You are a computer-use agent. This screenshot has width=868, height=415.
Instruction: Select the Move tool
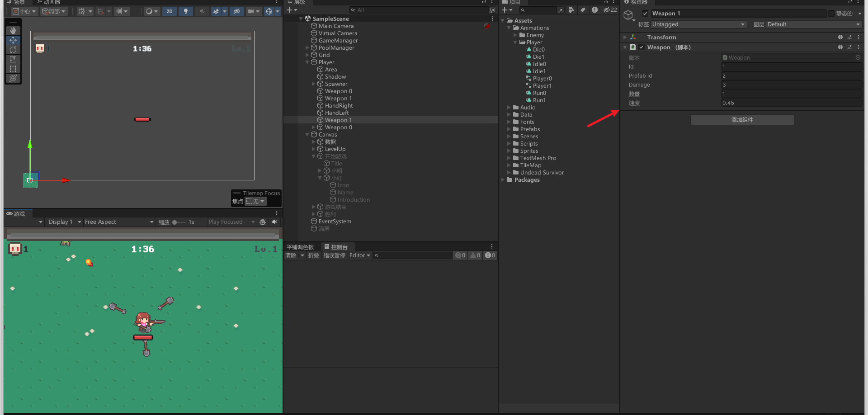tap(13, 40)
